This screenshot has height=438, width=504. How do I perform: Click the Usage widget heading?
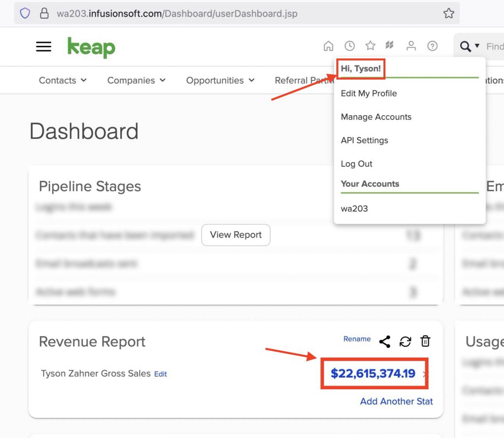pyautogui.click(x=485, y=341)
